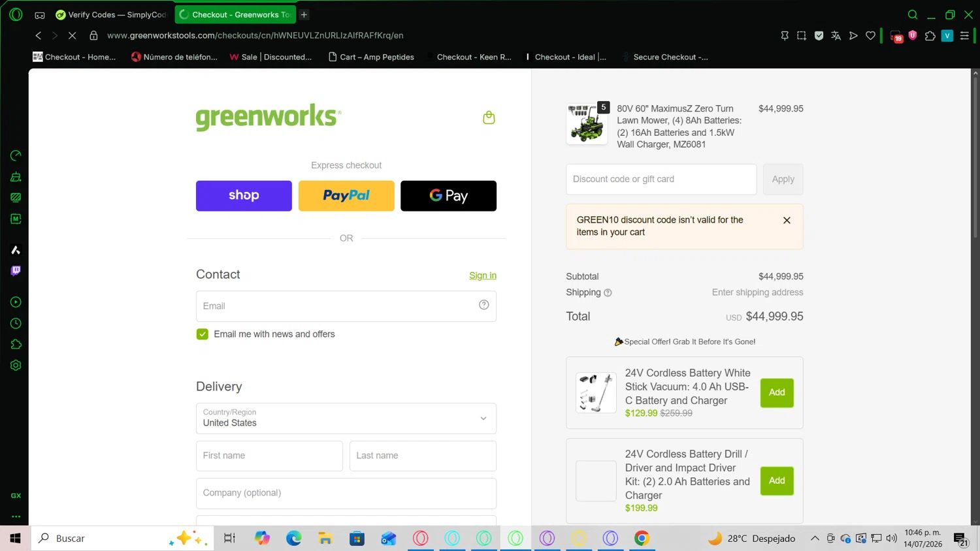980x551 pixels.
Task: Click the translate page icon
Action: tap(836, 36)
